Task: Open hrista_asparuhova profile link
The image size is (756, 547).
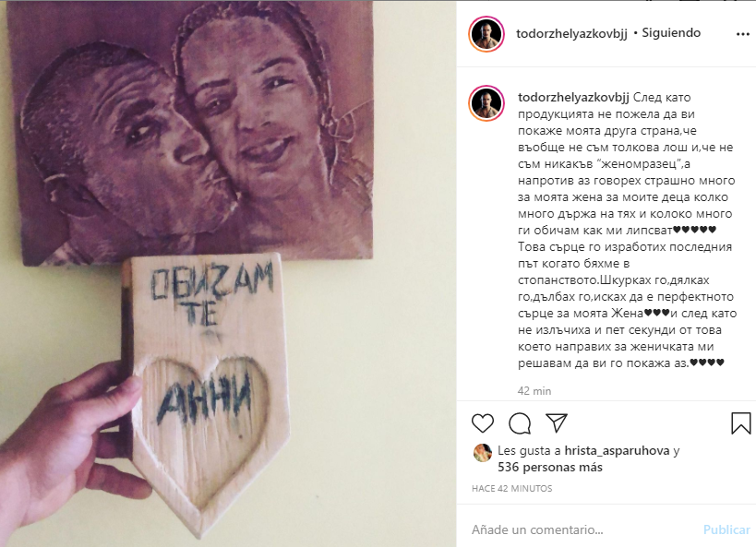Action: 617,451
